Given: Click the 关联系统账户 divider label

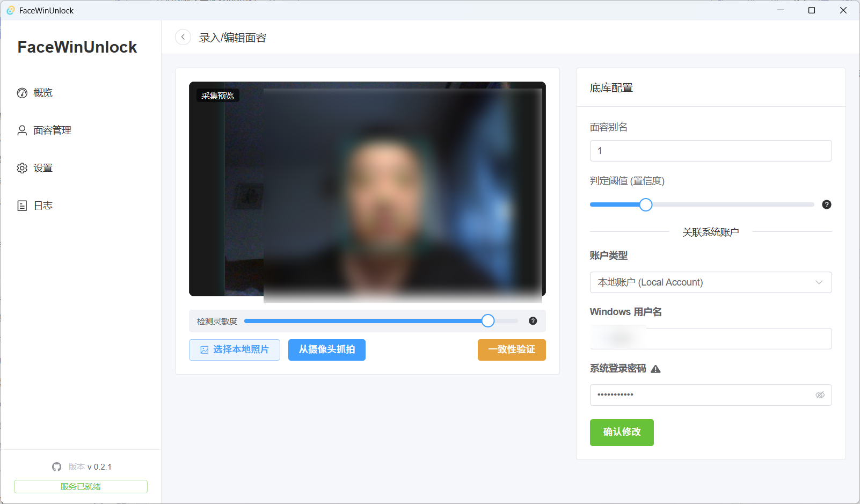Looking at the screenshot, I should click(x=711, y=232).
